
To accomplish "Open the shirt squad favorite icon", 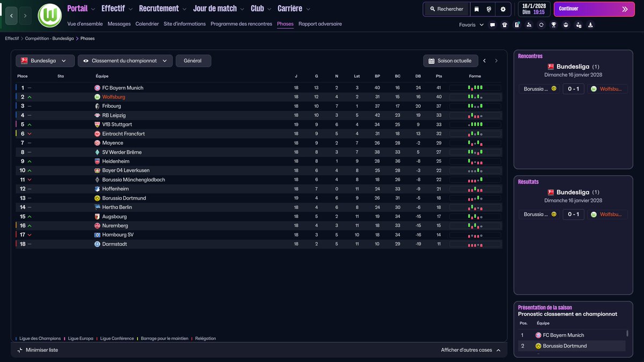I will (x=504, y=25).
